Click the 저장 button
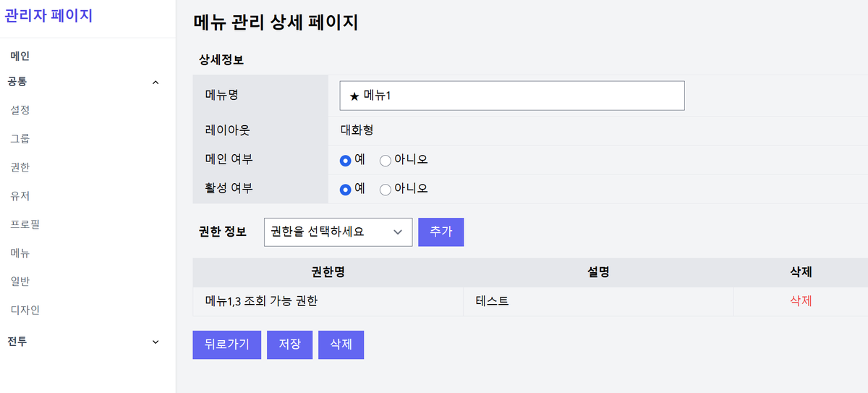The height and width of the screenshot is (393, 868). click(290, 345)
